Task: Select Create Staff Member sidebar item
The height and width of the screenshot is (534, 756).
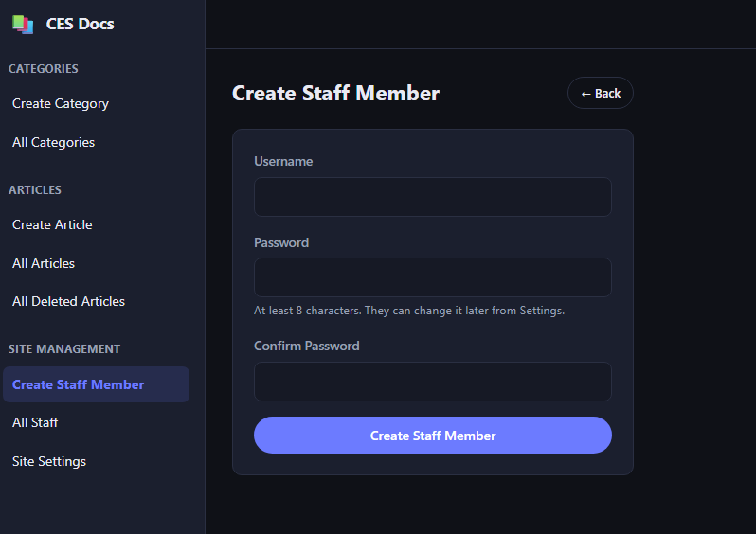Action: 96,384
